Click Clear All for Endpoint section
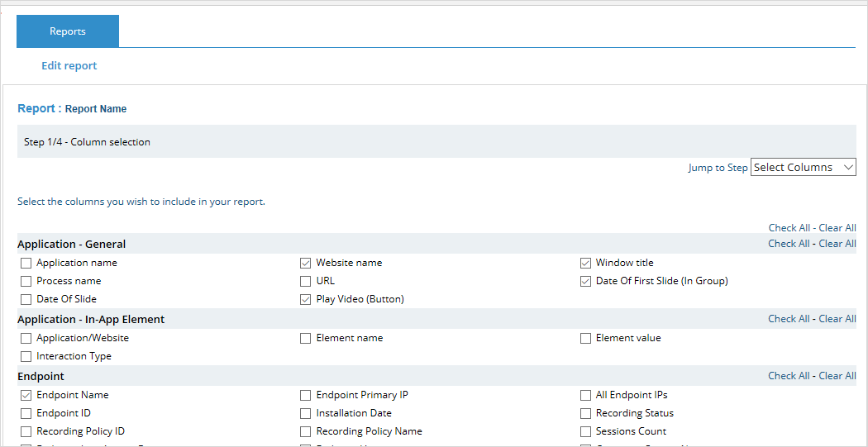 (x=837, y=376)
